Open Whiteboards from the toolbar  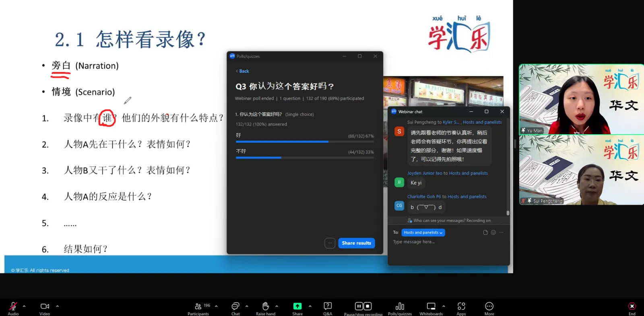431,306
